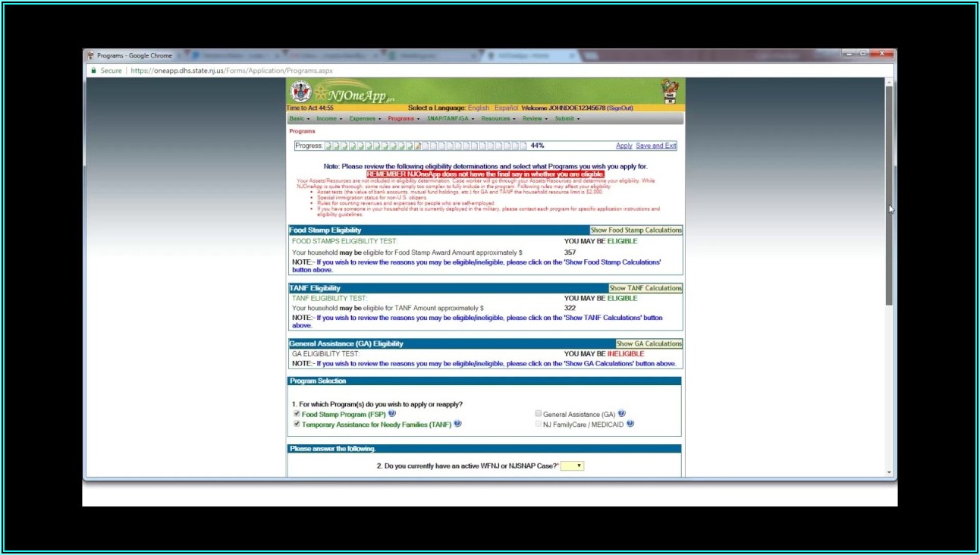
Task: Open help icon beside General Assistance (GA)
Action: pos(621,414)
